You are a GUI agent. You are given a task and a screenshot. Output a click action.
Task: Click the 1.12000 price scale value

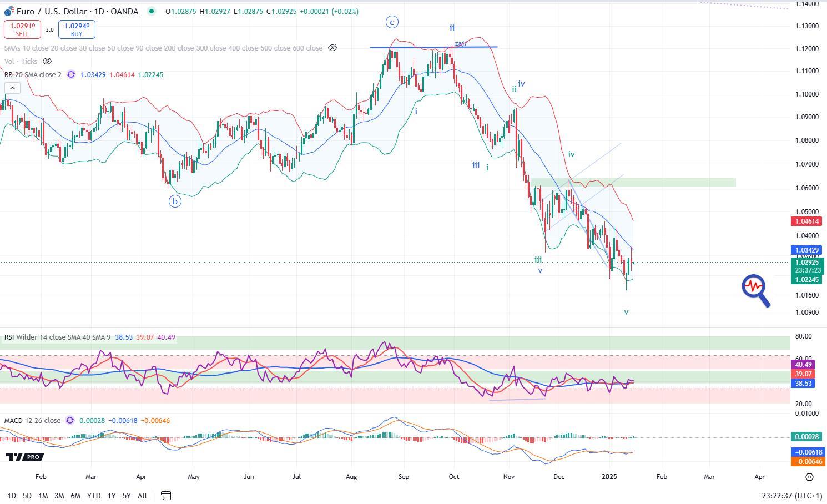tap(807, 49)
